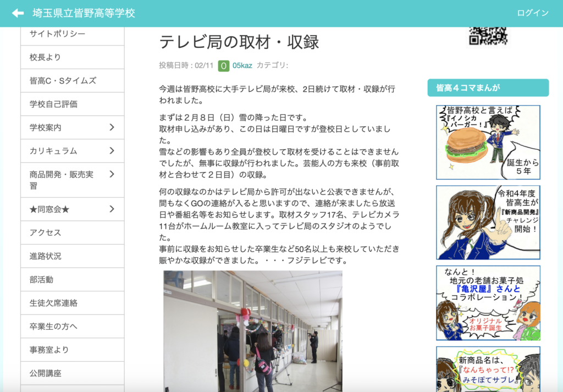Image resolution: width=563 pixels, height=392 pixels.
Task: Click the 埼玉県立皆野高等学校 site title
Action: point(84,13)
